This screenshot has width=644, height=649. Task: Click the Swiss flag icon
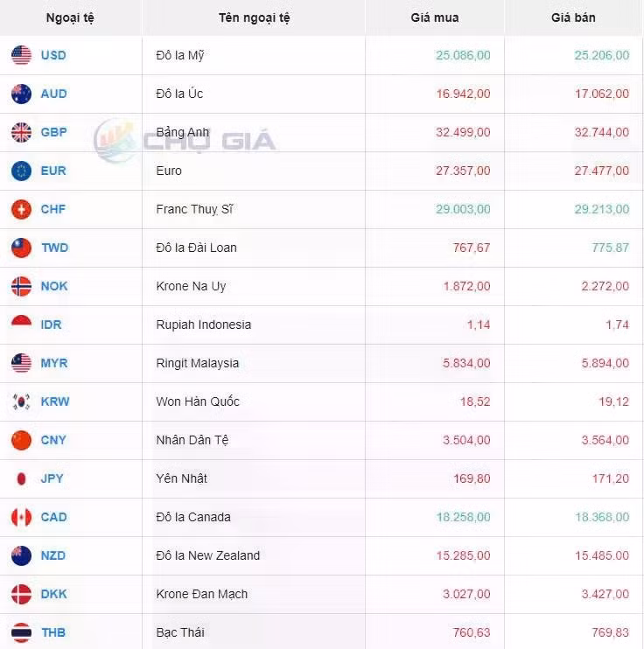click(x=22, y=209)
